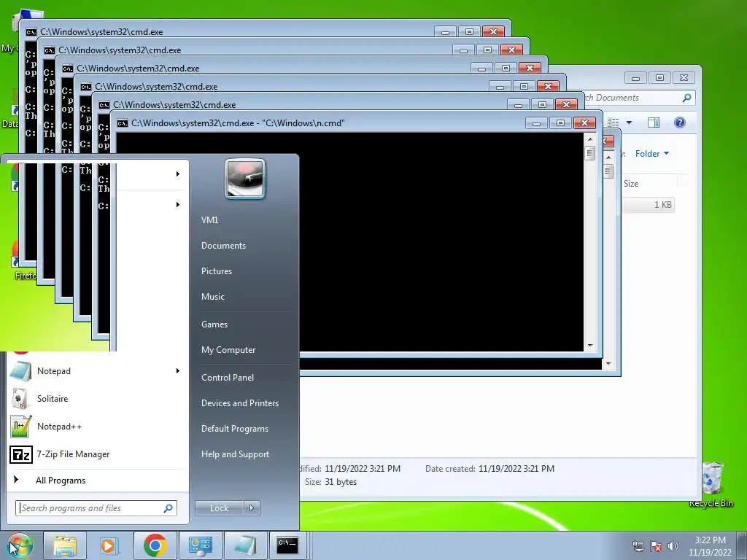This screenshot has height=560, width=747.
Task: Open the Notepad taskbar icon
Action: click(x=245, y=545)
